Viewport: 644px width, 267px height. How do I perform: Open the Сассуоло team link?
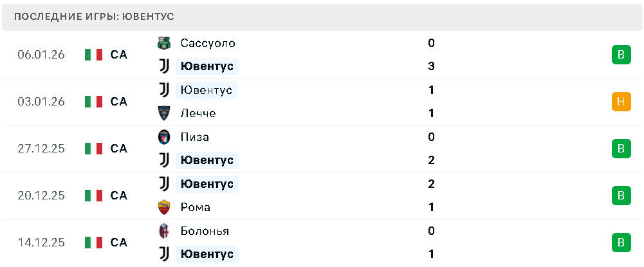[x=208, y=43]
